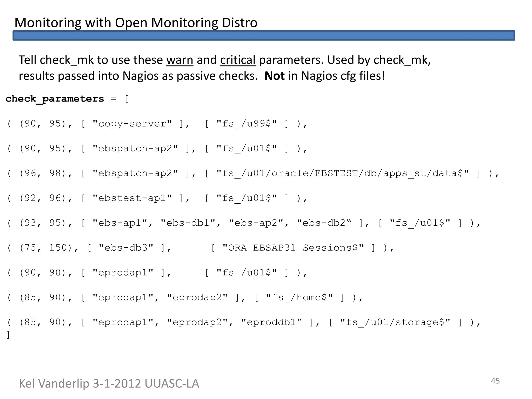This screenshot has height=399, width=532.
Task: Click the "ebstest-ap1" host string
Action: coord(132,198)
